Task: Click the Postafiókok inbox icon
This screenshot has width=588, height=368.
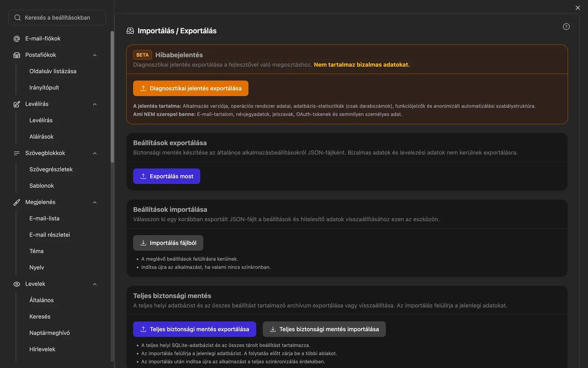Action: pos(17,55)
